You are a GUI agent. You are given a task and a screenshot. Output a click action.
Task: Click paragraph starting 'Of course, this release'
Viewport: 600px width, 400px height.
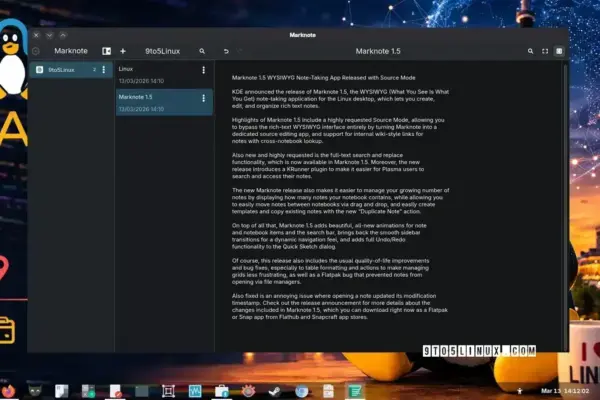[x=330, y=271]
